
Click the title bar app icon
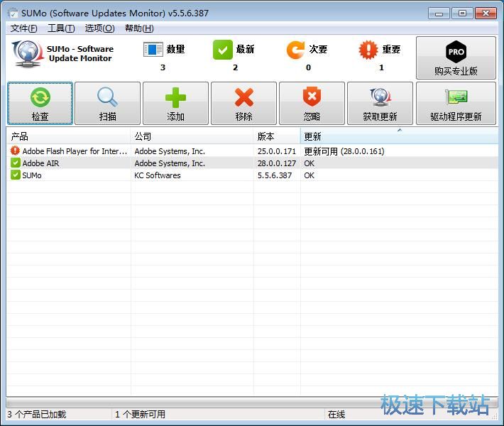point(13,13)
